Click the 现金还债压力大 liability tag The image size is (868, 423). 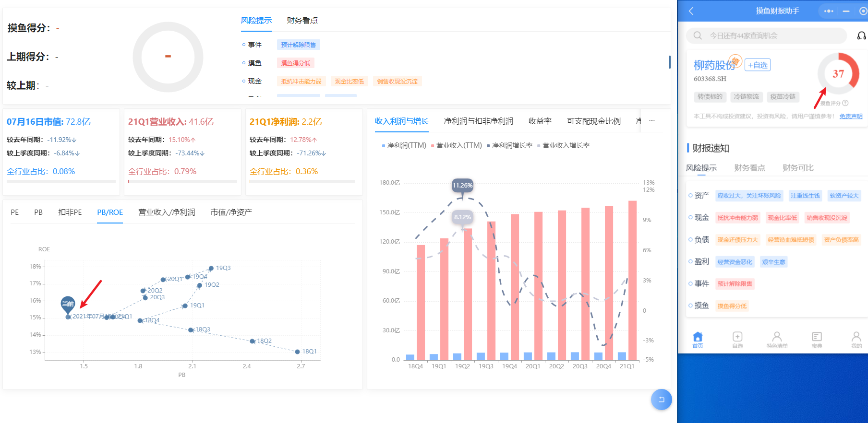coord(737,240)
